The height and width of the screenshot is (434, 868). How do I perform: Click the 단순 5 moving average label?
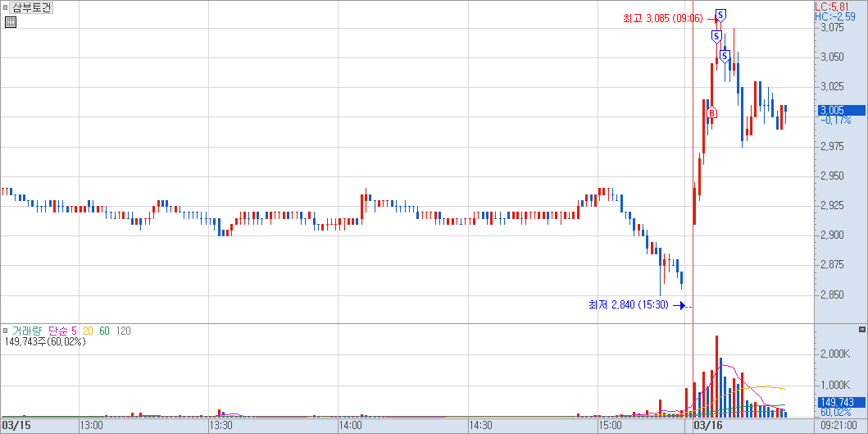[62, 331]
